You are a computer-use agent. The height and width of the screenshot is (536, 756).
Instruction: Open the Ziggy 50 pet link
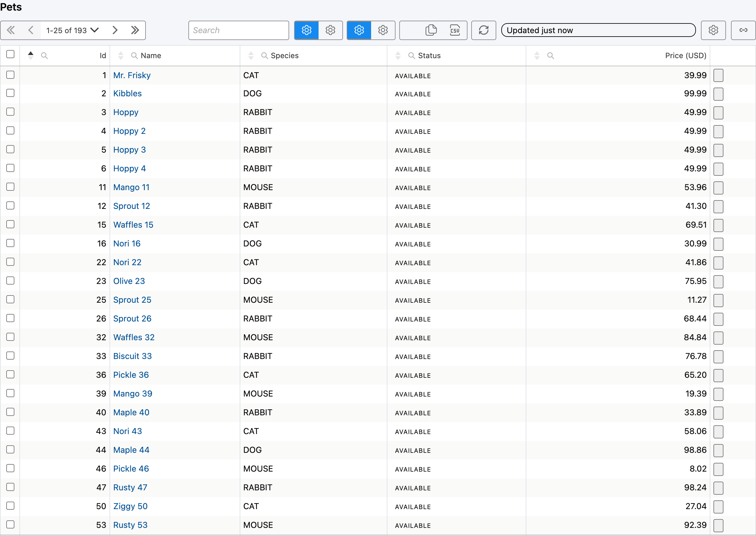(130, 506)
